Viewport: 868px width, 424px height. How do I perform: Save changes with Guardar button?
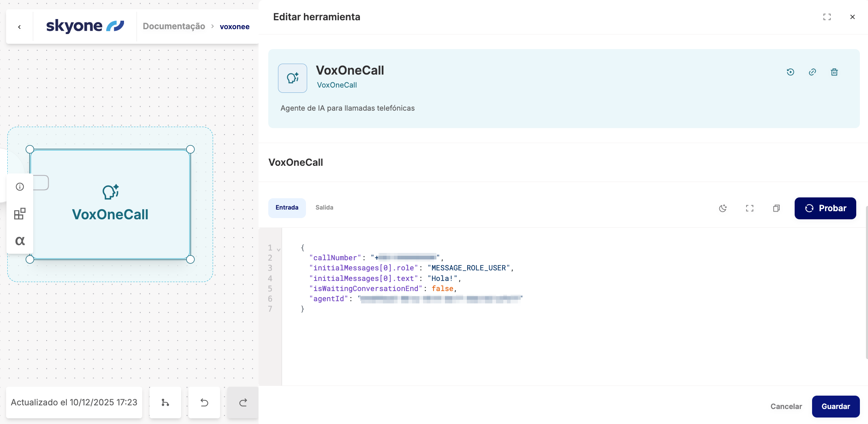coord(836,407)
